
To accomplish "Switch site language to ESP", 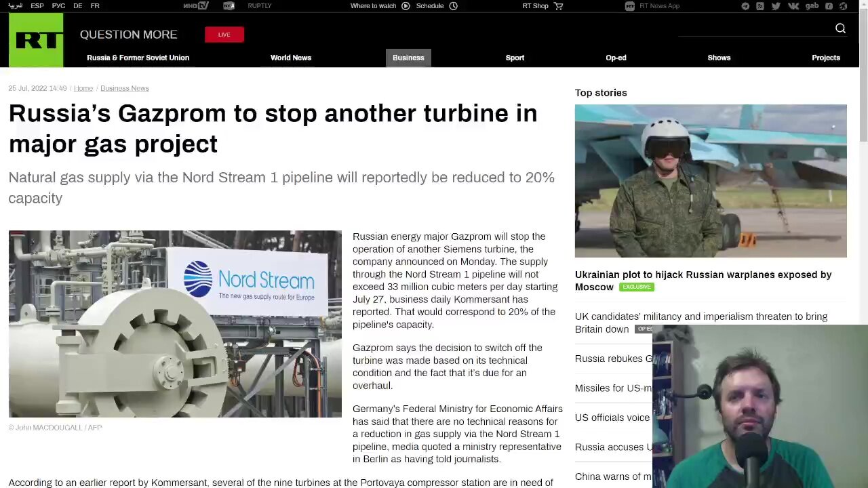I will pyautogui.click(x=37, y=6).
